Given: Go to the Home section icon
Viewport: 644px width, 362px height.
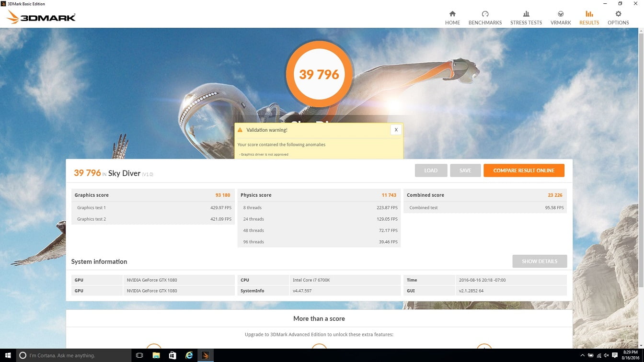Looking at the screenshot, I should point(452,14).
